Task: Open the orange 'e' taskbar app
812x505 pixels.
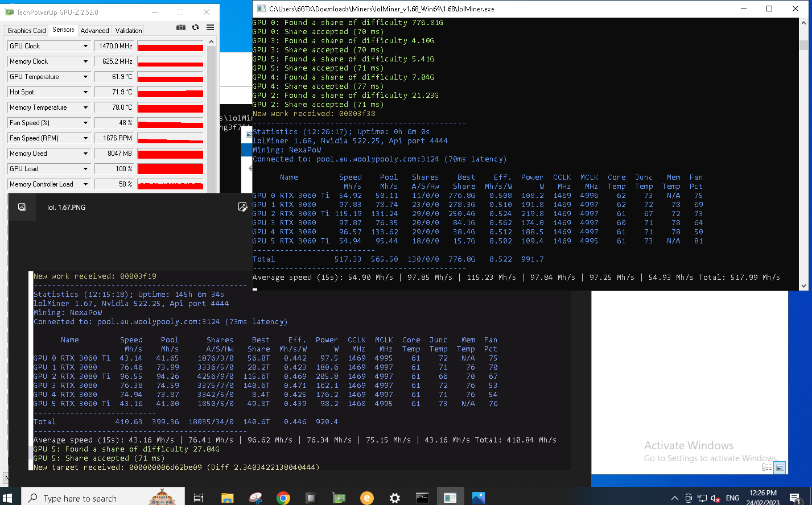Action: click(367, 498)
